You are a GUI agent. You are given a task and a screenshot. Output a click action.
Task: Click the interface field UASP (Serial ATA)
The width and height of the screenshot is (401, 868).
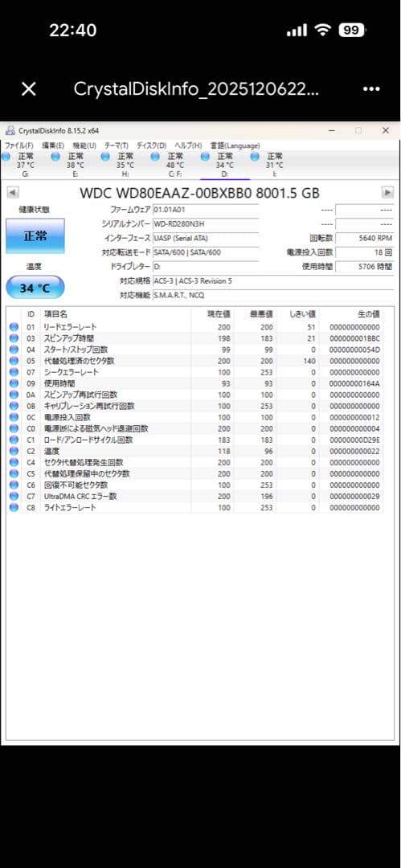tap(206, 239)
